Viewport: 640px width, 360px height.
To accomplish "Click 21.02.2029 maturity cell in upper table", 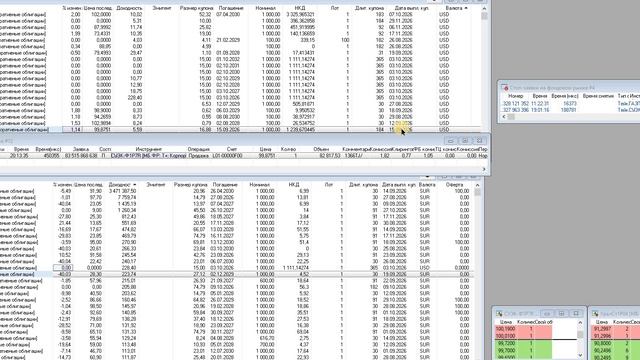I will click(228, 40).
